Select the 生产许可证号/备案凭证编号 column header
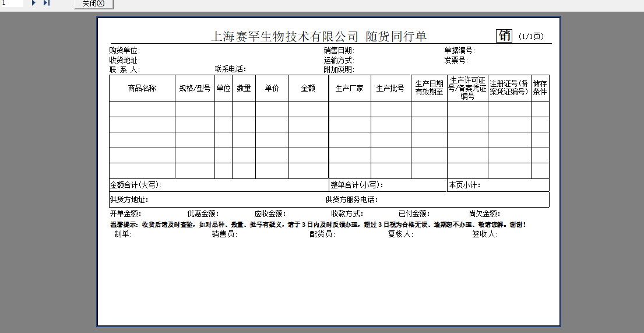 [x=467, y=88]
